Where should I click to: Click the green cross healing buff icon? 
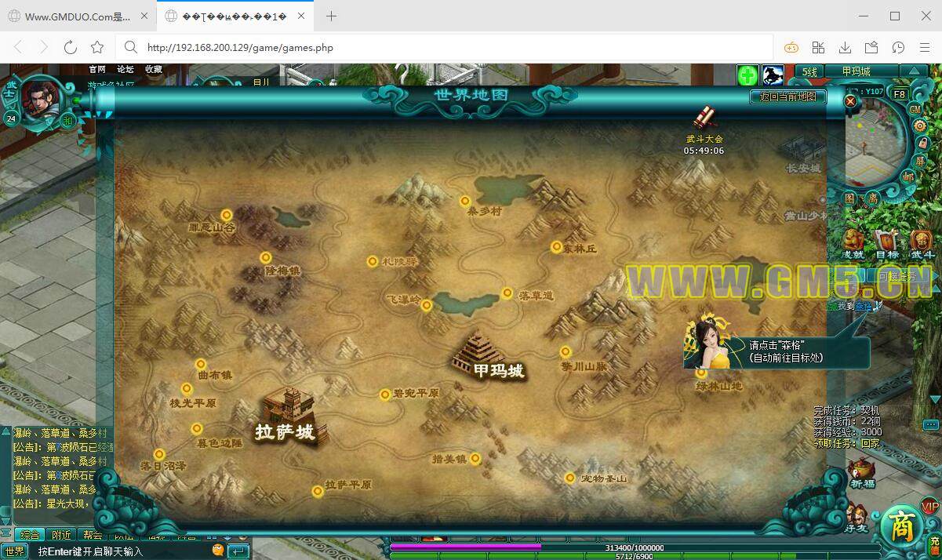[747, 75]
